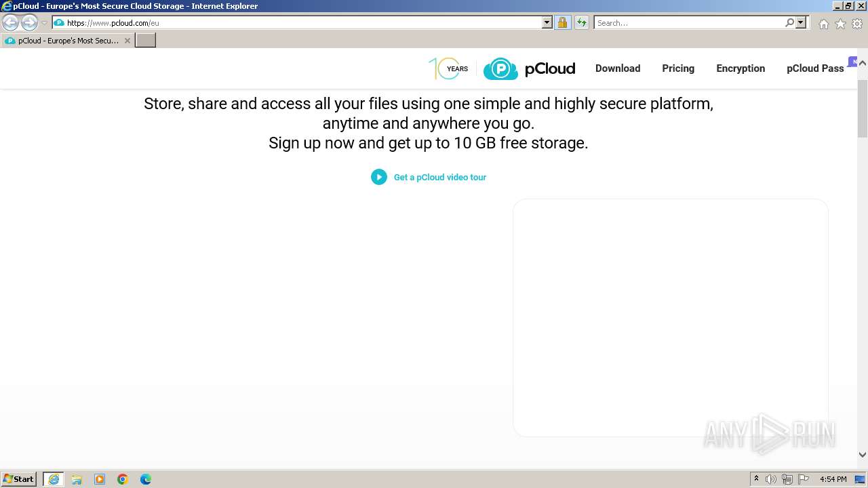Screen dimensions: 868x488
Task: Click the Show desktop button
Action: click(861, 479)
